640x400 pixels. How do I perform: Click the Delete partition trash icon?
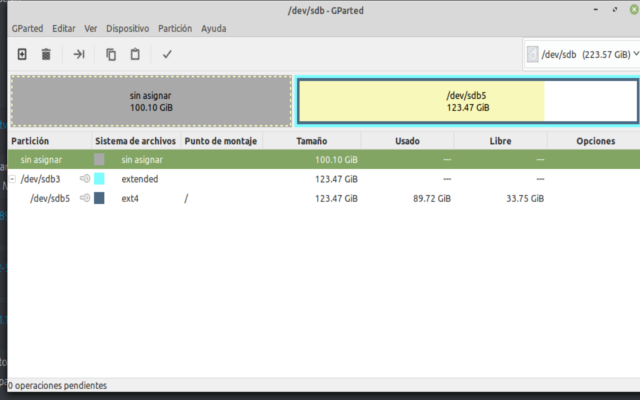pyautogui.click(x=46, y=54)
